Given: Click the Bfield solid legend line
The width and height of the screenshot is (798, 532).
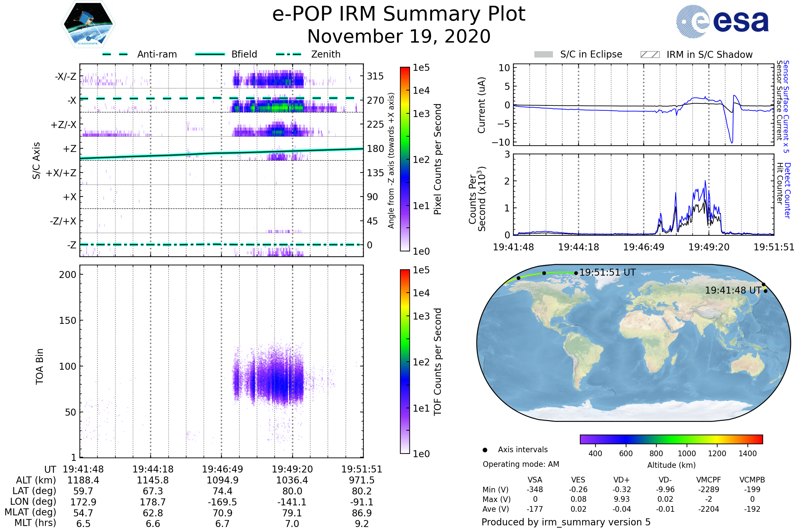Looking at the screenshot, I should point(210,54).
